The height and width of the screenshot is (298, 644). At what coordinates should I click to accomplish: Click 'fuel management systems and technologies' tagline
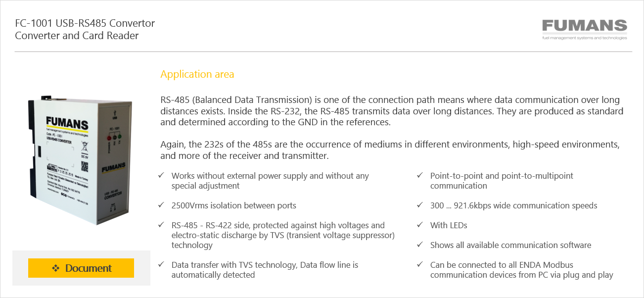coord(585,38)
